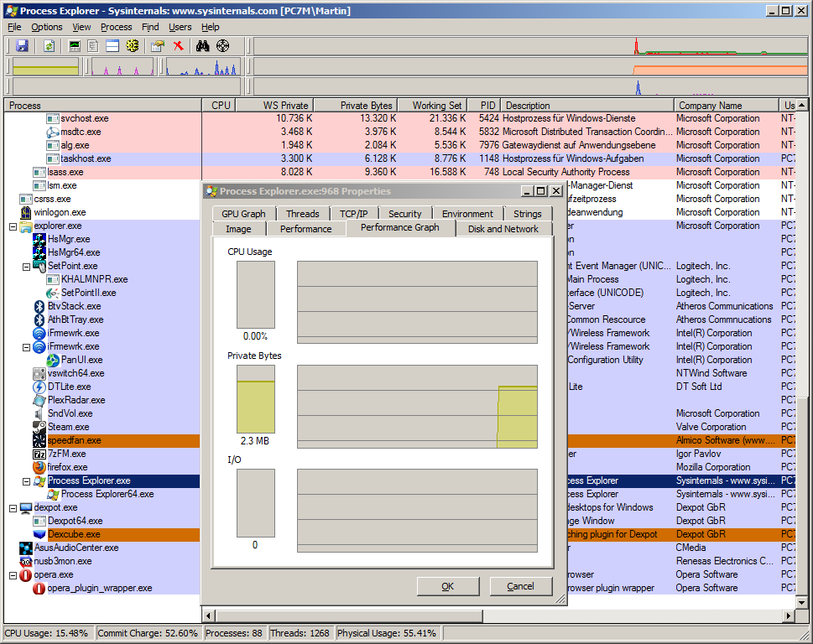The width and height of the screenshot is (813, 644).
Task: Switch to the Strings tab
Action: click(x=527, y=214)
